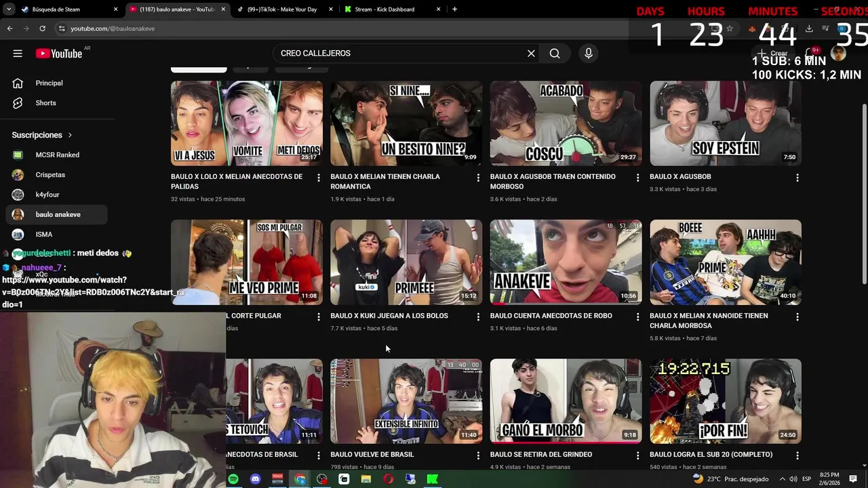Click the YouTube logo
The width and height of the screenshot is (868, 488).
[x=59, y=54]
